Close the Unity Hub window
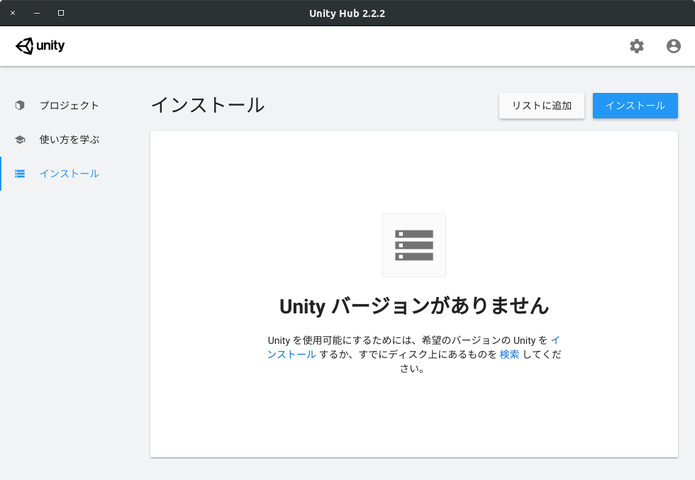695x480 pixels. (x=13, y=13)
